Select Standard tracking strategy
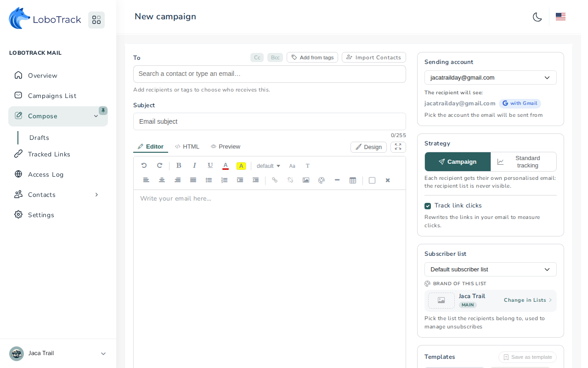Viewport: 588px width, 368px height. click(x=524, y=162)
